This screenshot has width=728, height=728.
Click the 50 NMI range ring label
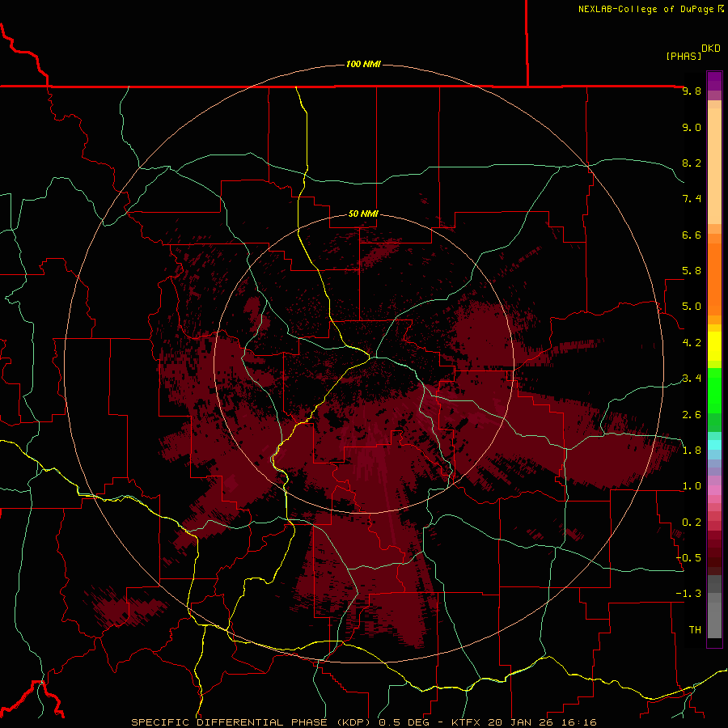point(363,214)
